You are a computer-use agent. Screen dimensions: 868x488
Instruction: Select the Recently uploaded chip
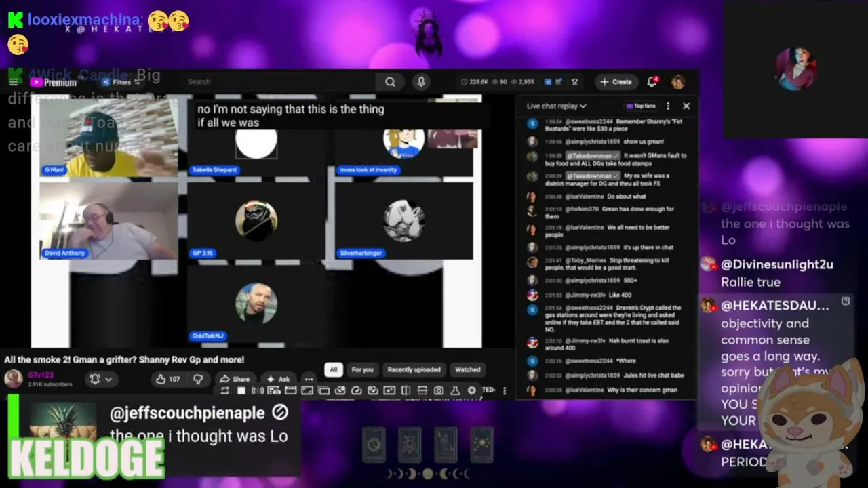tap(414, 369)
